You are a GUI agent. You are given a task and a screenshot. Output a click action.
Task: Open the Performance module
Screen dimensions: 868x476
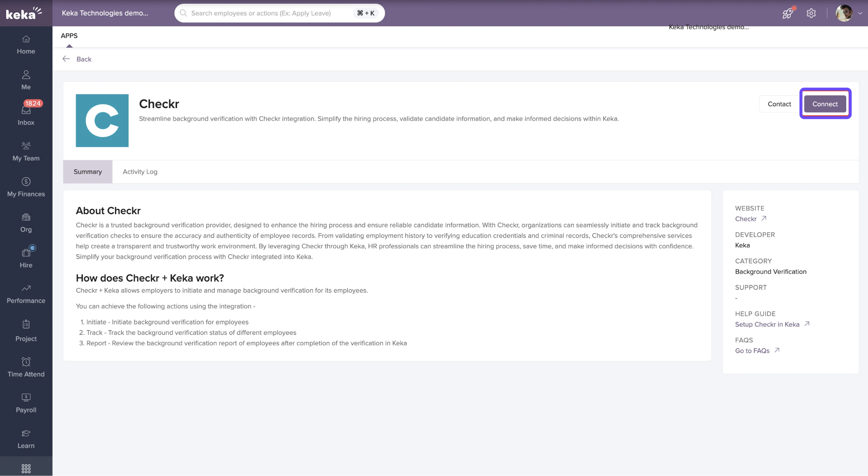[x=26, y=294]
